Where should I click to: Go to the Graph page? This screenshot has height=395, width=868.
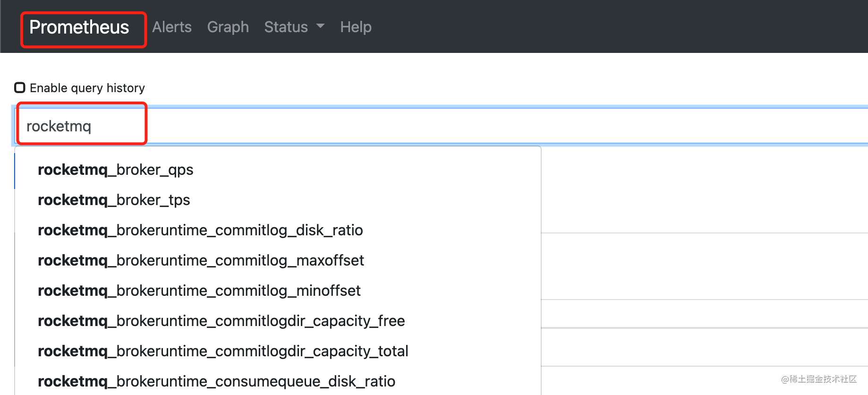click(228, 27)
